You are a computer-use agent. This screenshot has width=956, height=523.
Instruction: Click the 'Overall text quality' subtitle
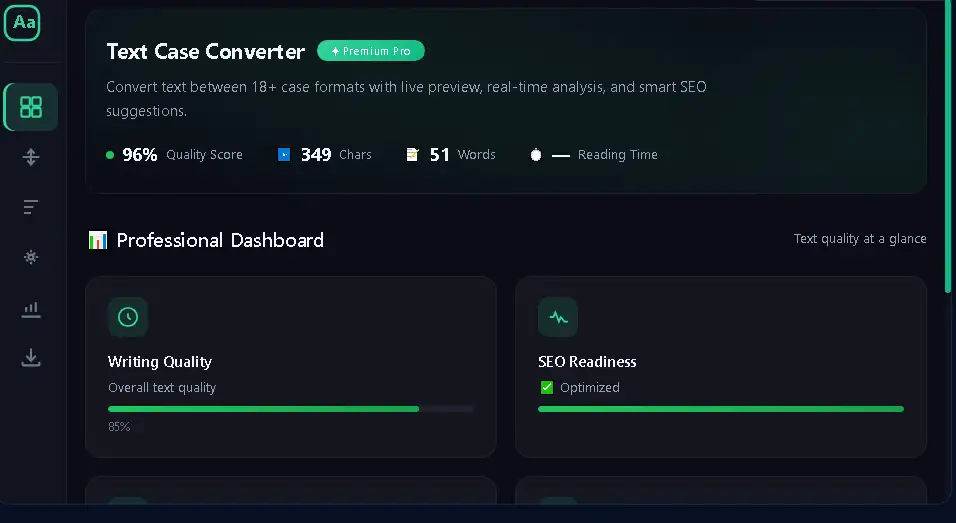point(162,388)
